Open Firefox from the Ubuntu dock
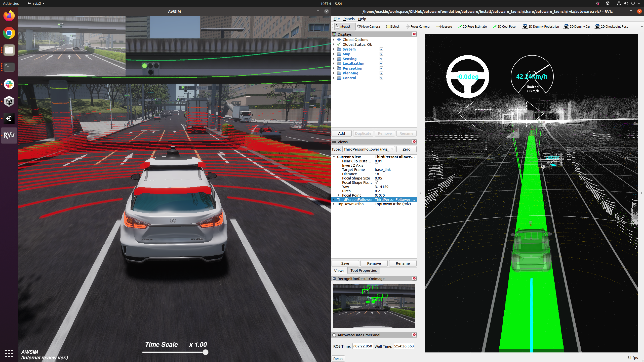 click(9, 16)
